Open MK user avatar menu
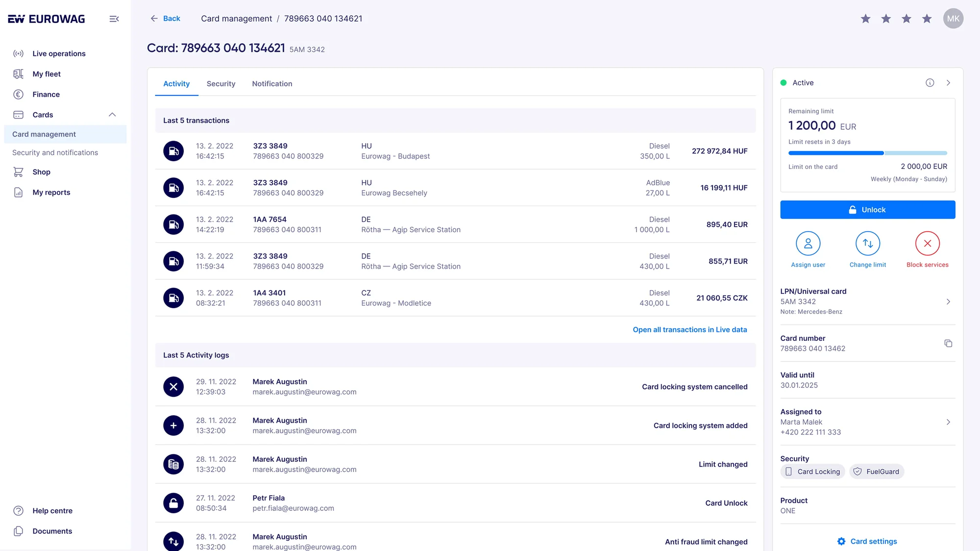 tap(953, 19)
